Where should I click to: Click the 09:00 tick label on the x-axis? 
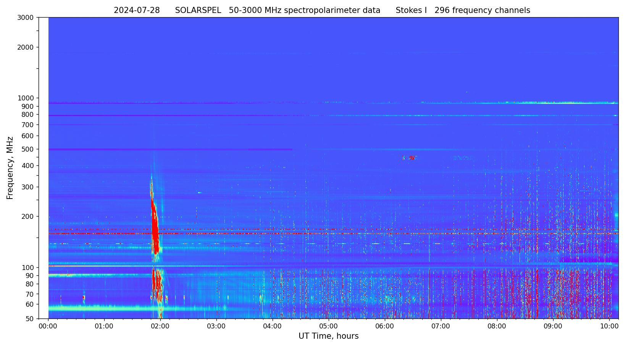pyautogui.click(x=553, y=327)
